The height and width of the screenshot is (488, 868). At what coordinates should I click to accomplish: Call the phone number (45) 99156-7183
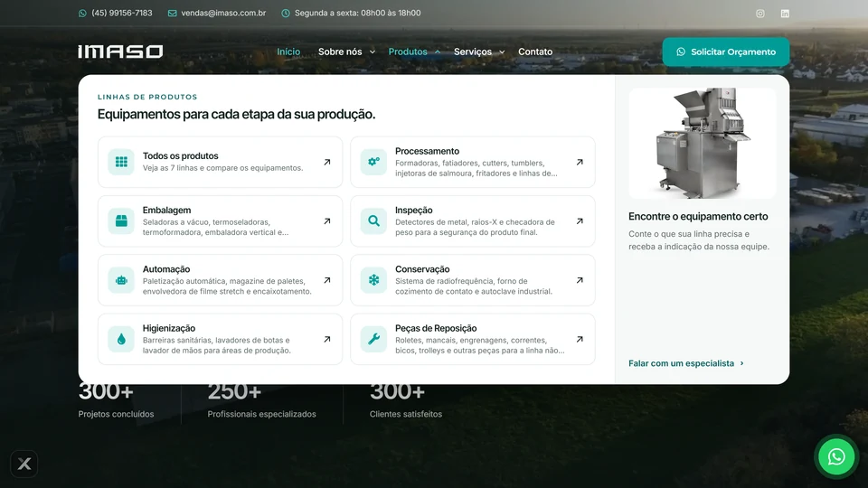point(122,13)
